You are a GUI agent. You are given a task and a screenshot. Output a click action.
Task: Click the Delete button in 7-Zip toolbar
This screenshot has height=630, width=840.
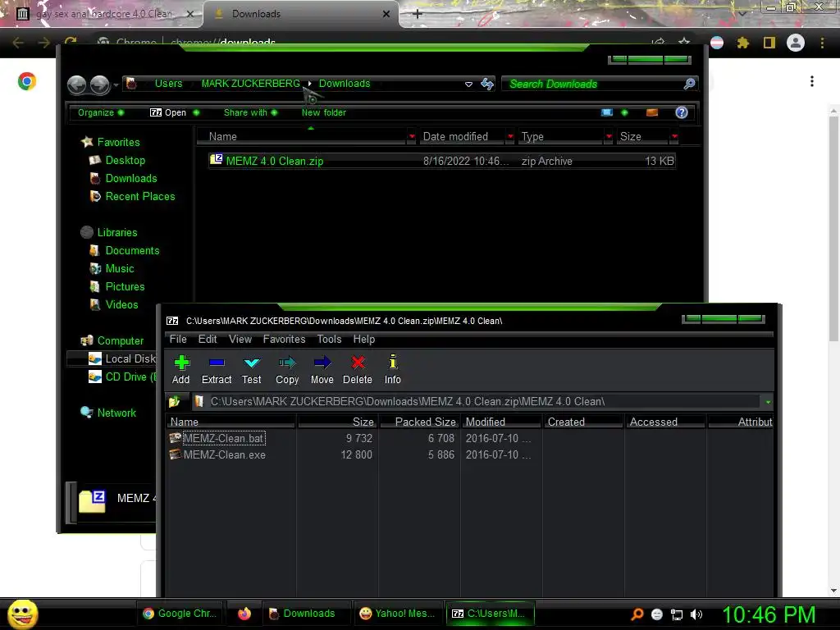click(x=358, y=370)
